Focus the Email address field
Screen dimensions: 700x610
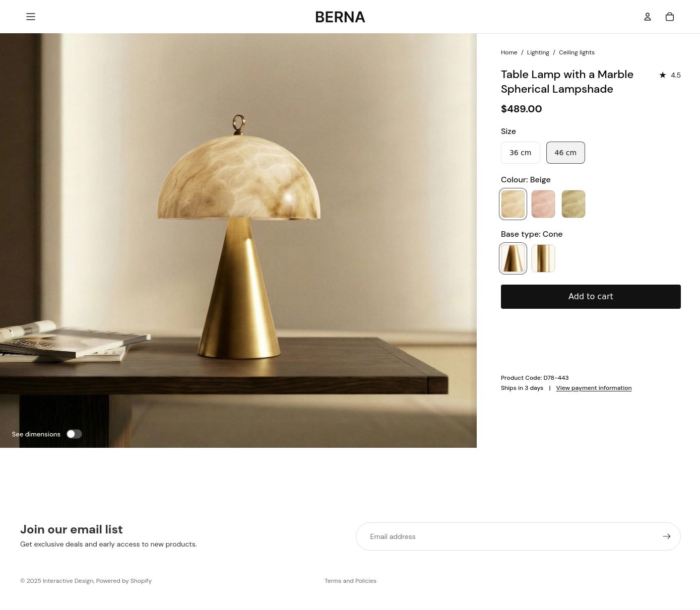click(509, 536)
